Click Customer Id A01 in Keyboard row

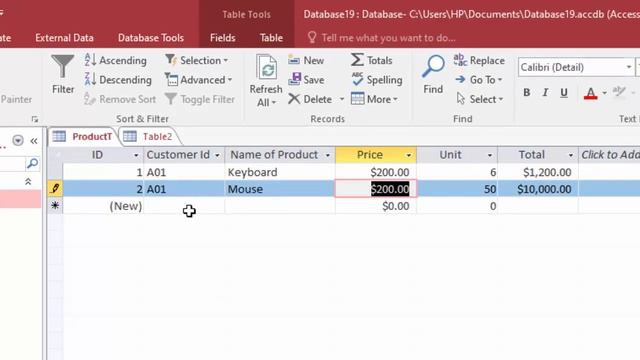point(184,172)
